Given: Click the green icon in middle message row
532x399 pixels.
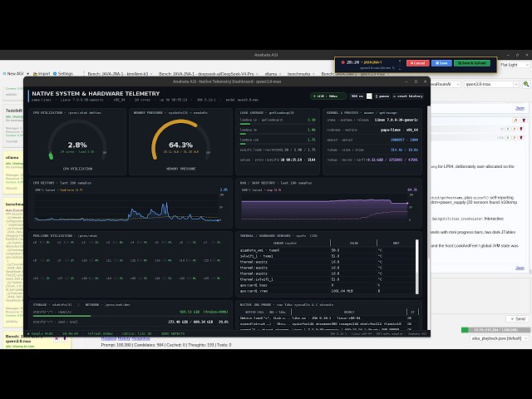Looking at the screenshot, I should click(x=508, y=129).
